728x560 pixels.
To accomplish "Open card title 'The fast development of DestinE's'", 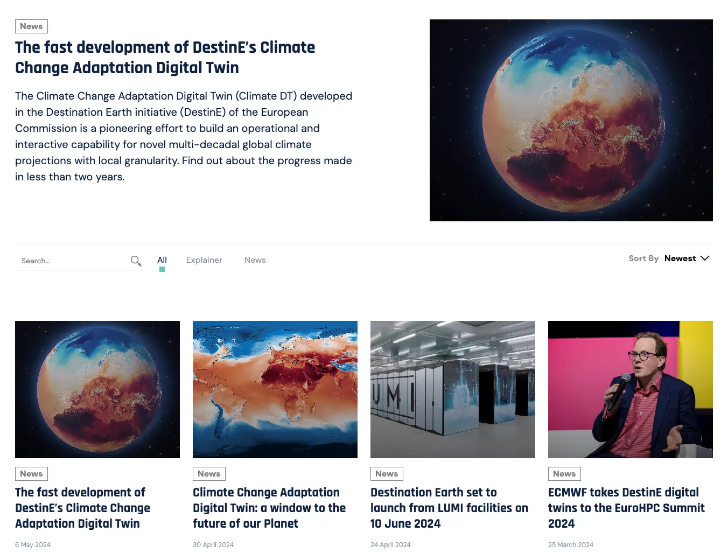I will click(x=83, y=508).
